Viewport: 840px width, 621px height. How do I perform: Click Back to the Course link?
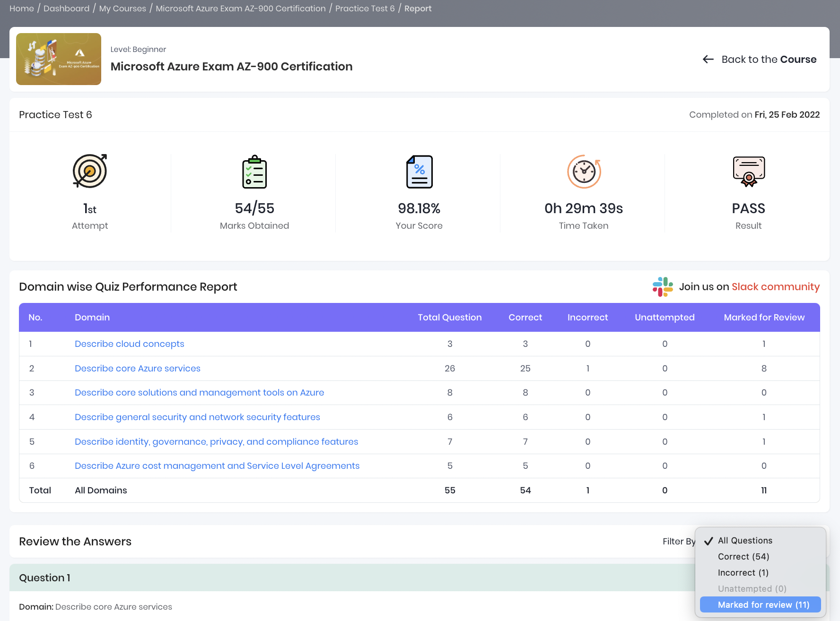[x=760, y=59]
